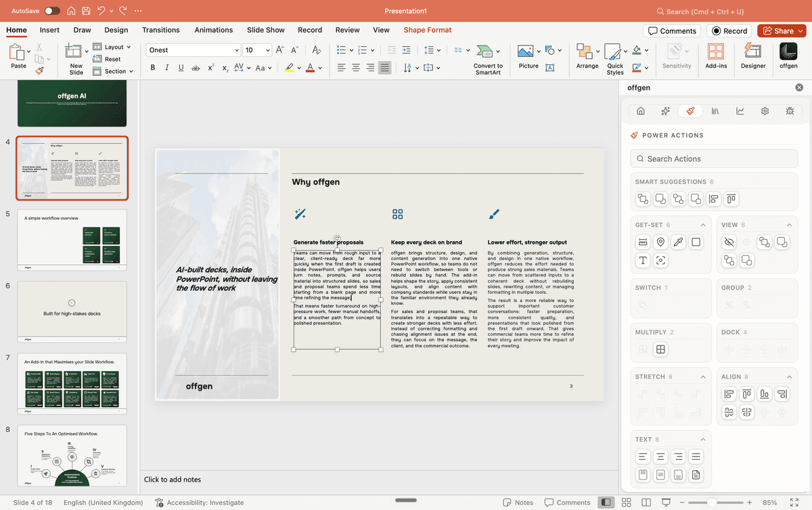
Task: Click the Reset slide button
Action: 107,59
